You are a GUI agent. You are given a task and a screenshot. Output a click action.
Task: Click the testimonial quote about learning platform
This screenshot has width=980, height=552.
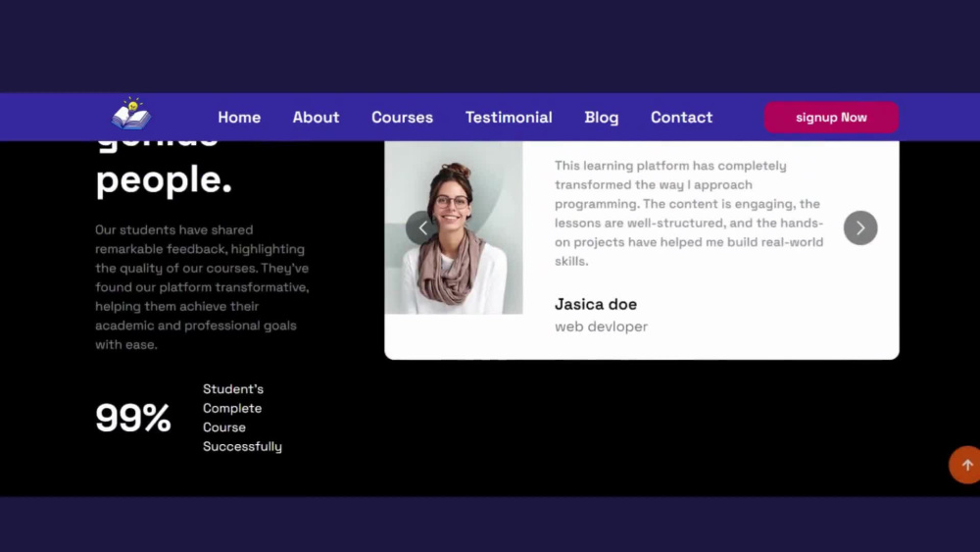click(689, 213)
